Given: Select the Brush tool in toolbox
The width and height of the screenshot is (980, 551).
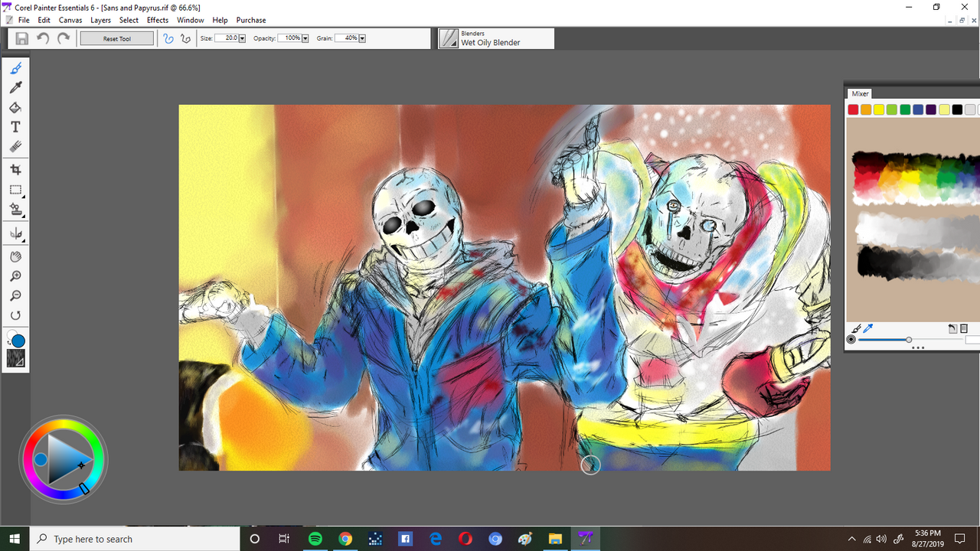Looking at the screenshot, I should pos(15,69).
